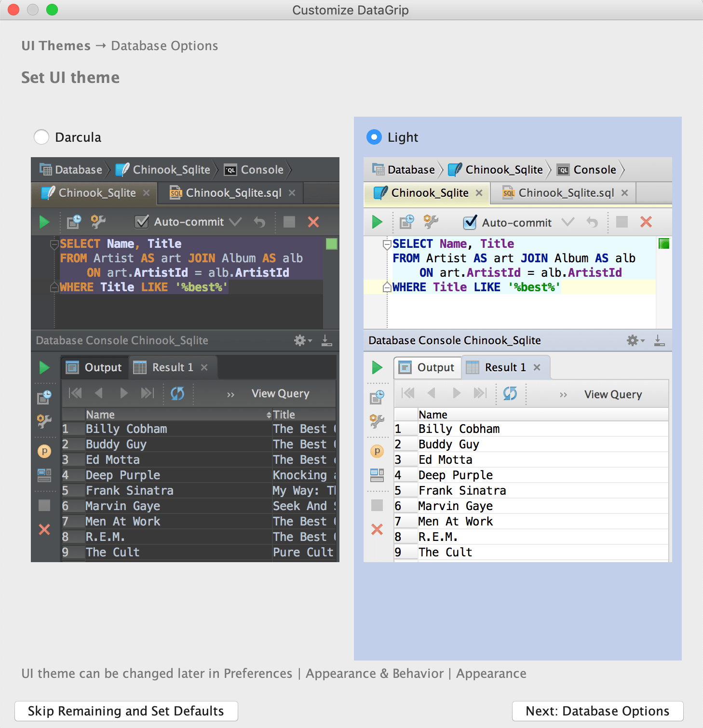Click View Query in Darcula results toolbar
703x728 pixels.
click(281, 393)
